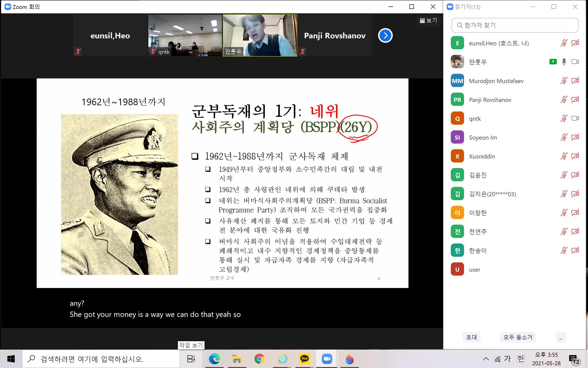This screenshot has width=588, height=368.
Task: Click the E avatar for eunsil,Heo
Action: click(457, 43)
